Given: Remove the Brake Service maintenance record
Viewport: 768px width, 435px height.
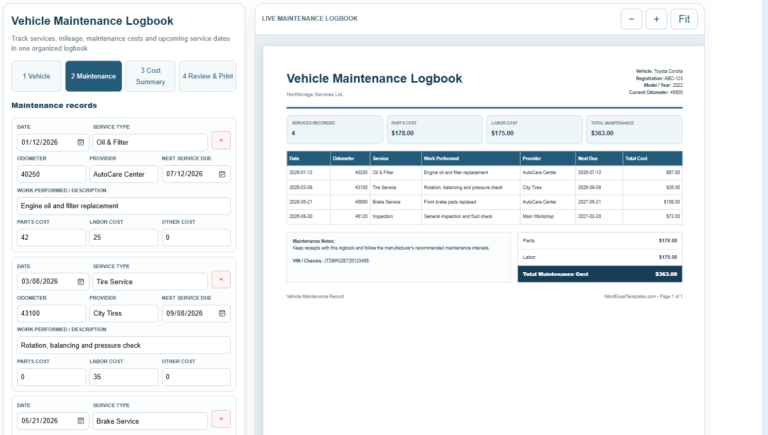Looking at the screenshot, I should [x=221, y=419].
